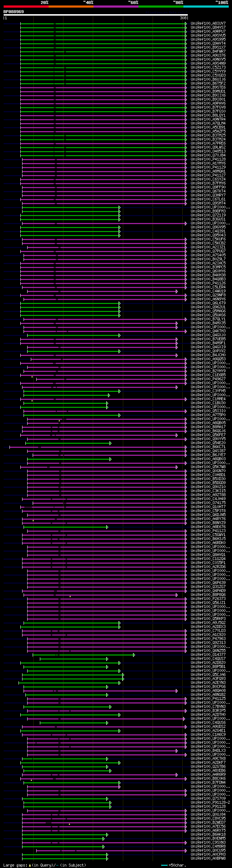The width and height of the screenshot is (232, 868).
Task: Click the UniRef100_C4Q391 label
Action: coord(208,231)
